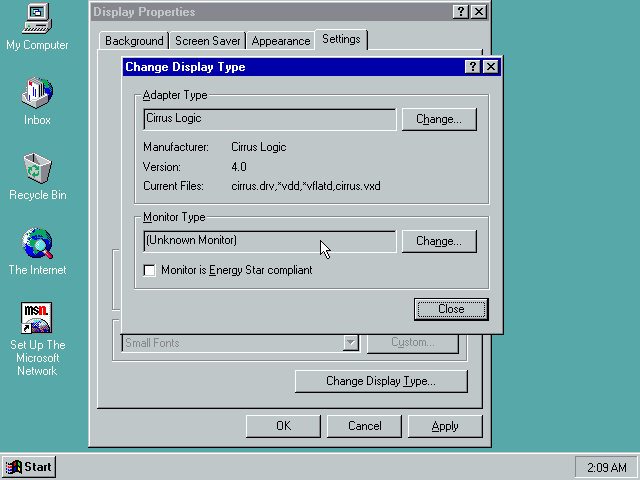Screen dimensions: 640x480
Task: Close the Display Properties window with X
Action: tap(479, 12)
